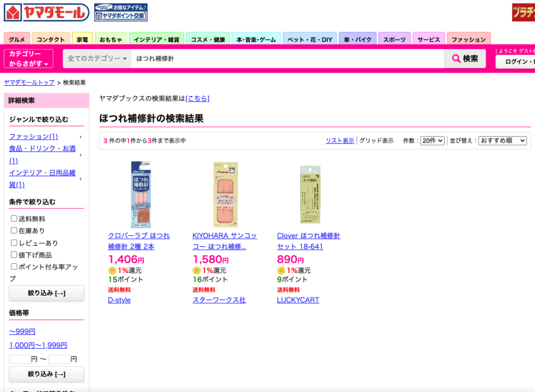The width and height of the screenshot is (535, 392).
Task: Open カテゴリーからさがす menu
Action: [x=29, y=59]
